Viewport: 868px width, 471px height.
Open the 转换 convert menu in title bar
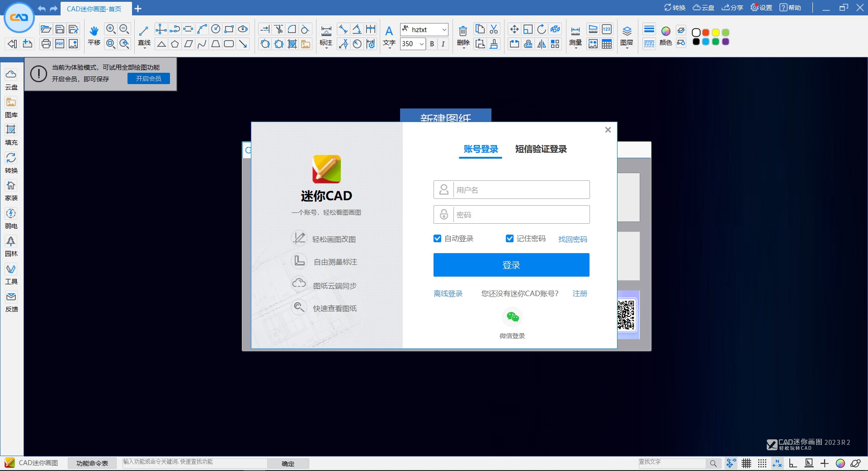675,7
